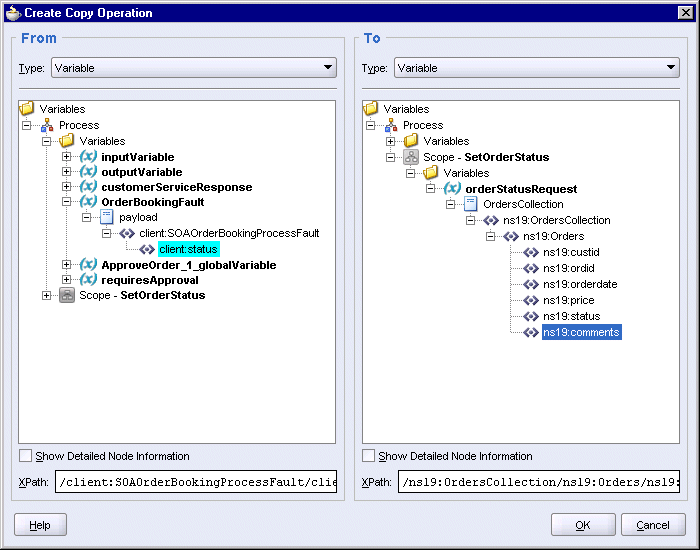Viewport: 700px width, 550px height.
Task: Collapse the ns19:Orders node
Action: pyautogui.click(x=491, y=236)
